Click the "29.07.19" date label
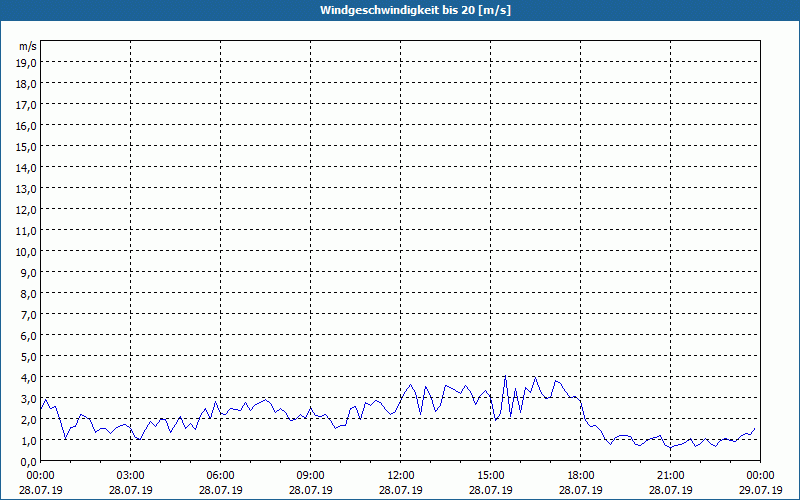Screen dimensions: 800x500 (x=760, y=490)
